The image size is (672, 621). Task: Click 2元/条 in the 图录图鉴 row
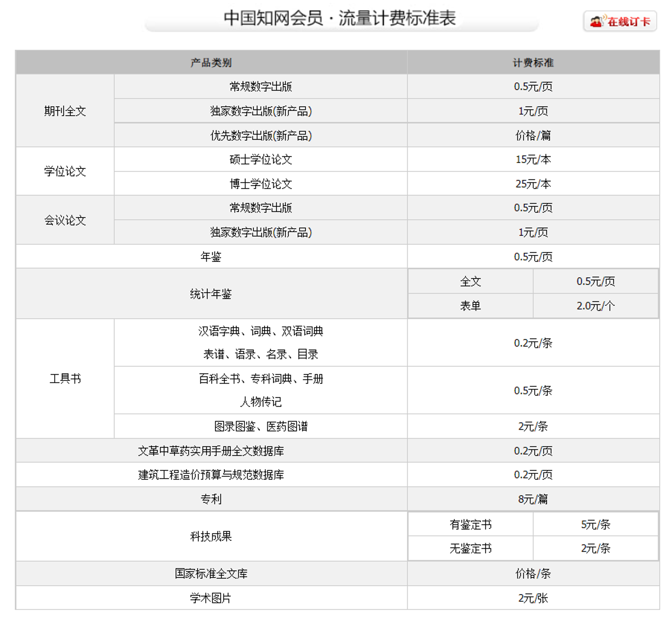(x=533, y=427)
